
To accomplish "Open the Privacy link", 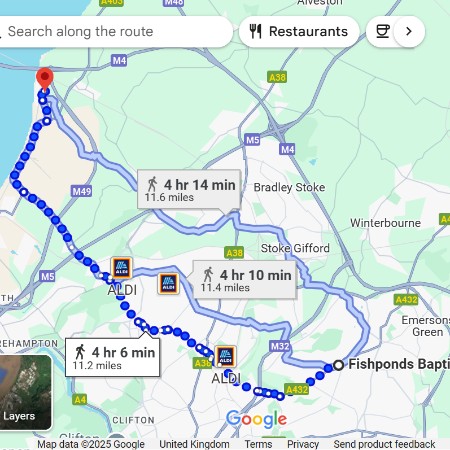I will coord(303,444).
